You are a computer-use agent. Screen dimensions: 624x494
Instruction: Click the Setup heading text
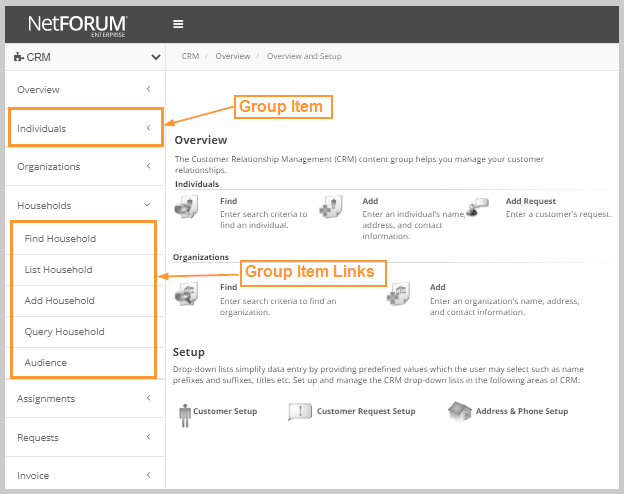click(189, 352)
